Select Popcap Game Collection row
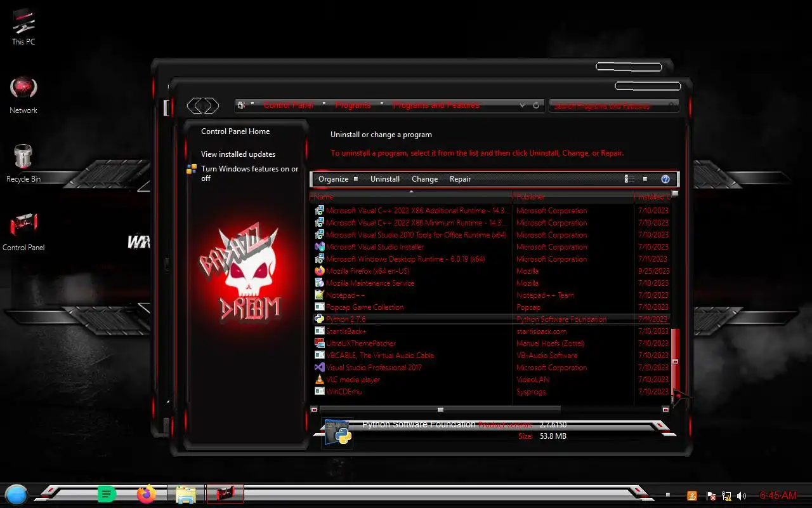812x508 pixels. tap(492, 307)
